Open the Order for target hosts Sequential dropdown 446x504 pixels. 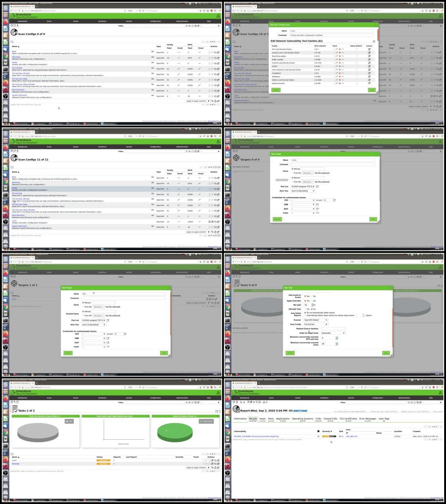[333, 333]
